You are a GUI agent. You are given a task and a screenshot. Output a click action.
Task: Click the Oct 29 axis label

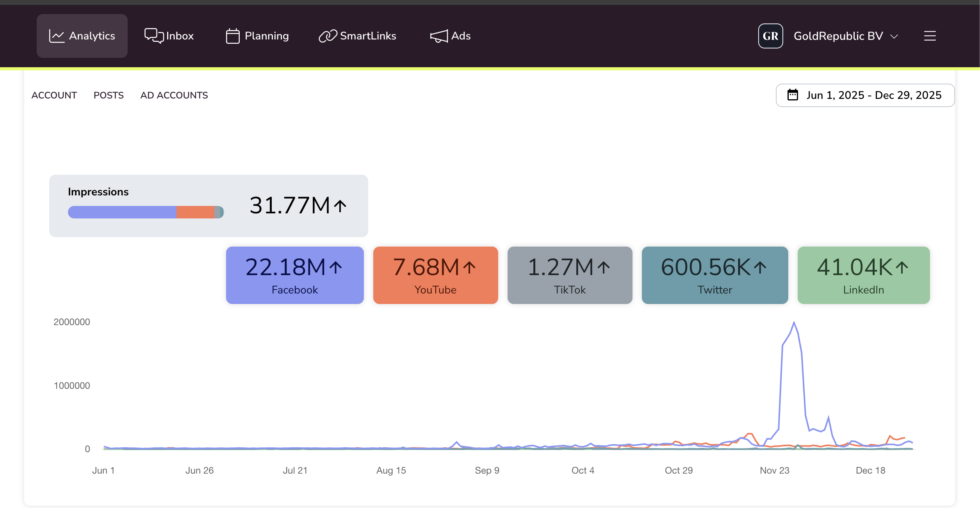point(679,470)
